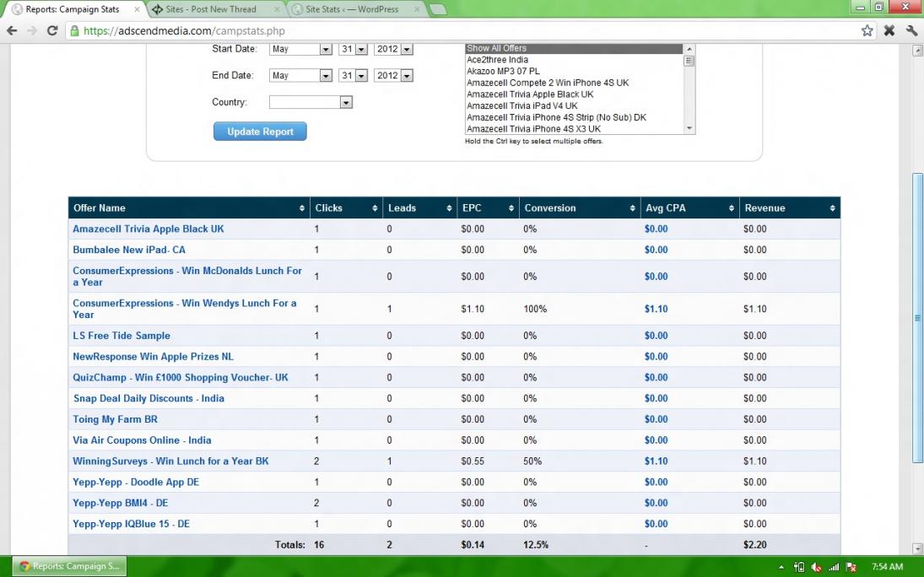This screenshot has width=924, height=577.
Task: Open the Bumbalee New iPad- CA offer link
Action: (x=129, y=250)
